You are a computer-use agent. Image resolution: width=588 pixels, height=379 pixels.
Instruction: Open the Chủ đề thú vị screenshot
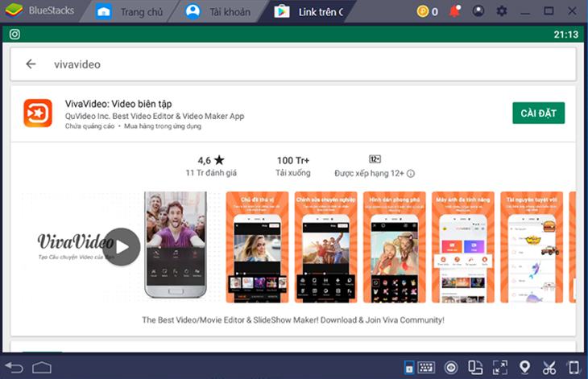pos(257,247)
